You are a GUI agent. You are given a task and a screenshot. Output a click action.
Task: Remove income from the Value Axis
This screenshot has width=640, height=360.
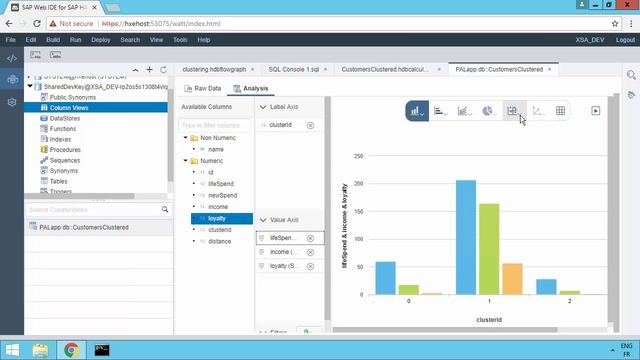(310, 252)
